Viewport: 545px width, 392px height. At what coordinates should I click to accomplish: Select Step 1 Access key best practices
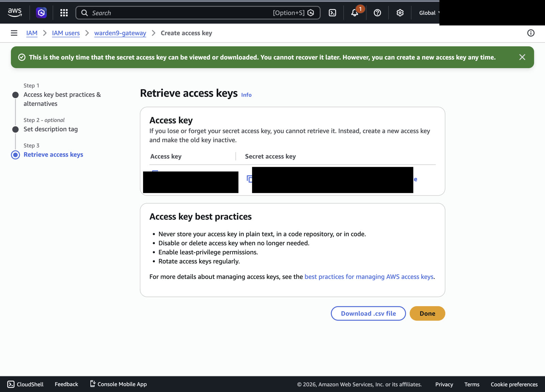tap(62, 99)
